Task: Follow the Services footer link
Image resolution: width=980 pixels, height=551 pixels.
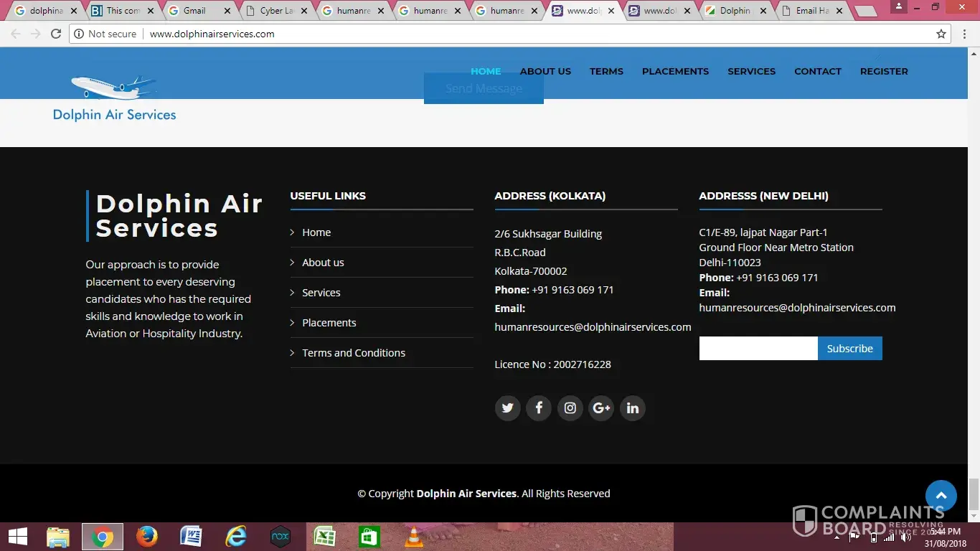Action: pos(321,293)
